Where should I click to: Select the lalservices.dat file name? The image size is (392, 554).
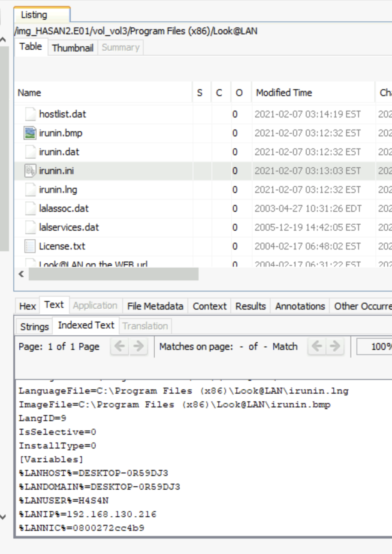point(69,227)
